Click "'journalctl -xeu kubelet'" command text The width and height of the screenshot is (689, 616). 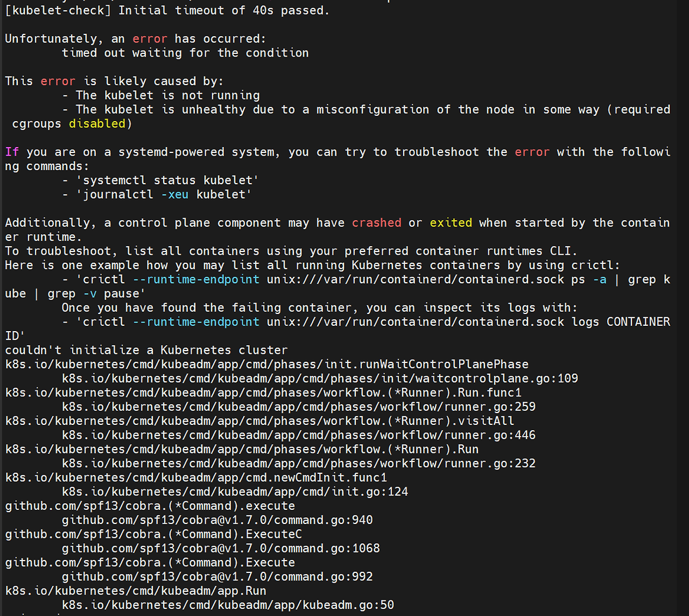(x=164, y=194)
